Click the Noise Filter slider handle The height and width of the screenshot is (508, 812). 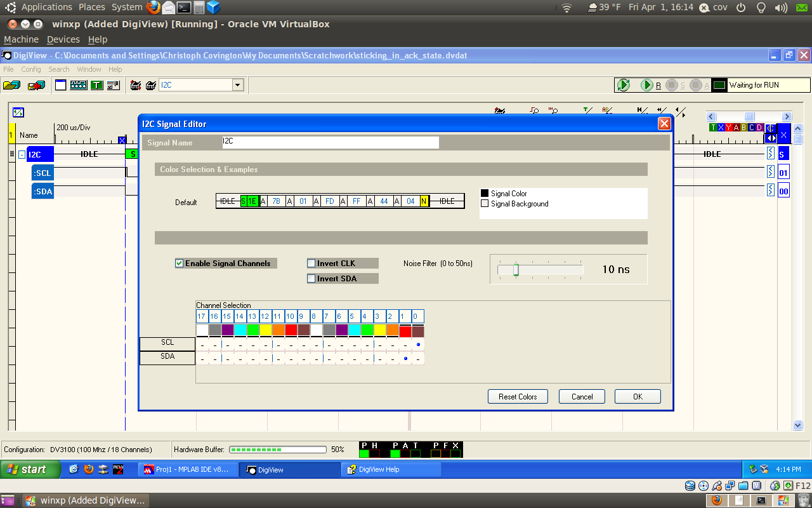pos(516,270)
